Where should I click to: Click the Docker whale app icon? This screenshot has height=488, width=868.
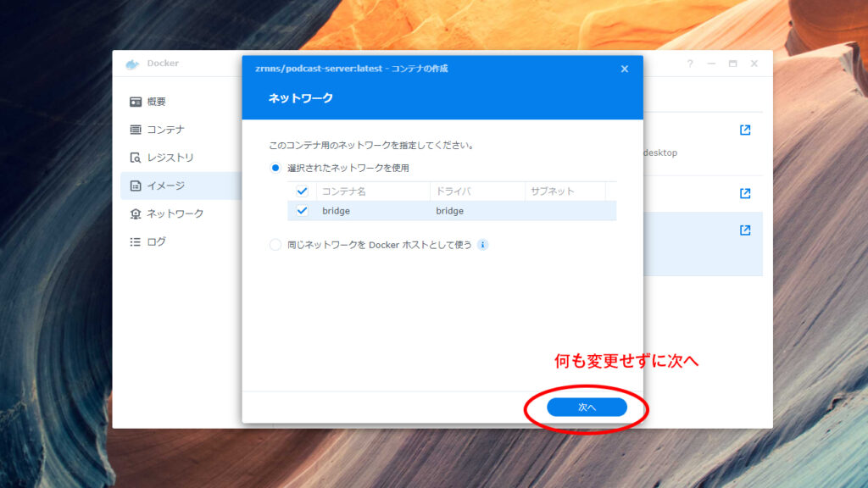131,64
